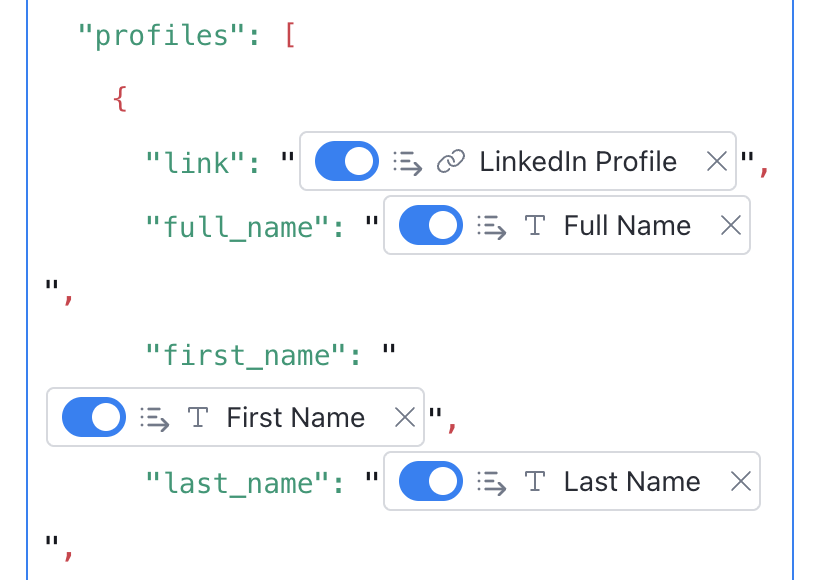The width and height of the screenshot is (820, 580).
Task: Toggle off the First Name switch
Action: 94,417
